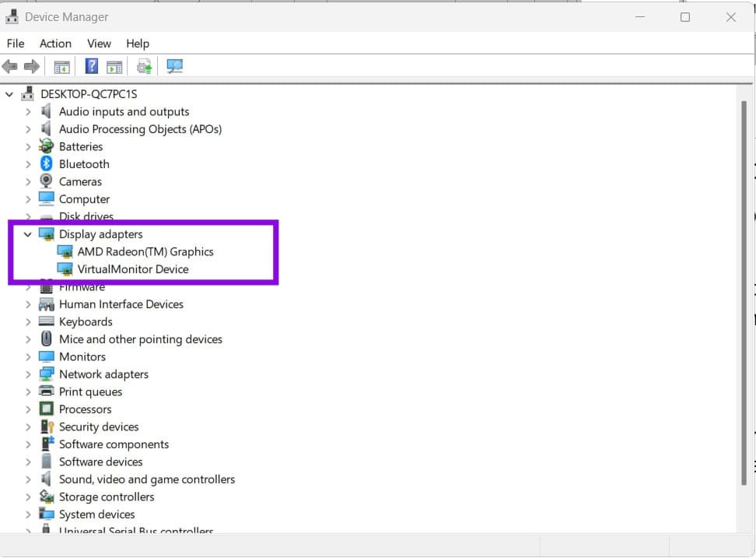Click the Network adapters icon
756x558 pixels.
pos(47,374)
